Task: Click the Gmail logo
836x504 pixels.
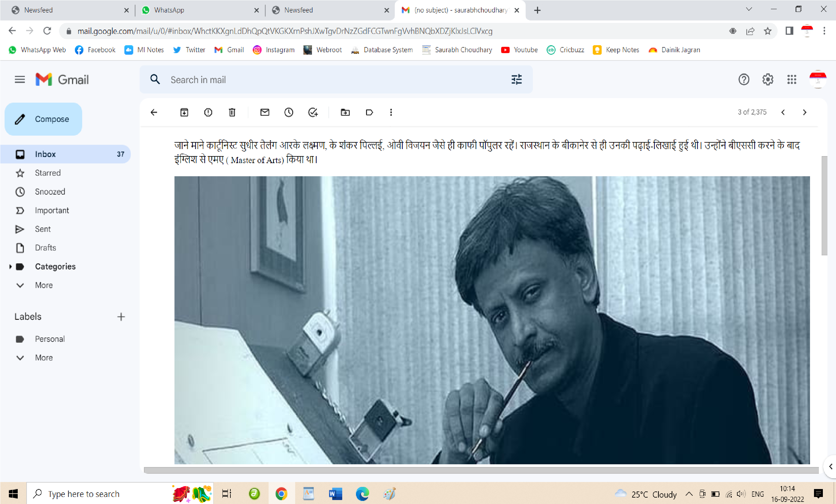Action: tap(62, 79)
